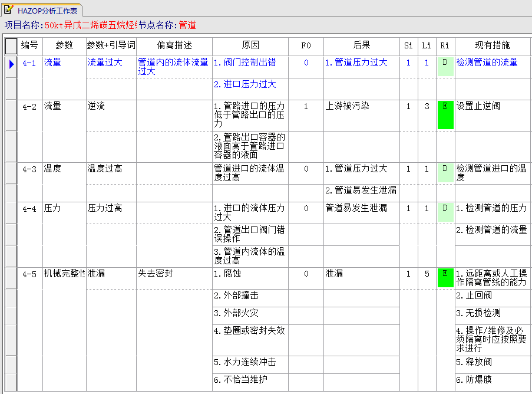Click the Si column header
The image size is (532, 394).
[408, 45]
